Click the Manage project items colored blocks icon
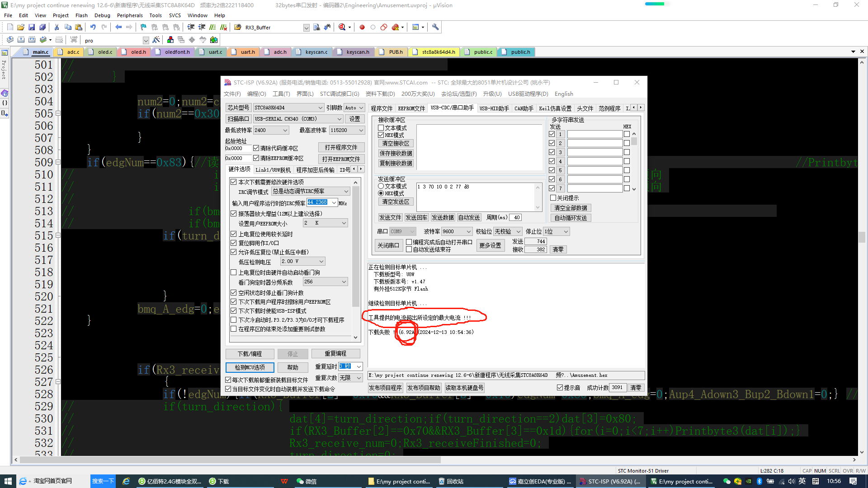Screen dimensions: 868x488 click(170, 40)
